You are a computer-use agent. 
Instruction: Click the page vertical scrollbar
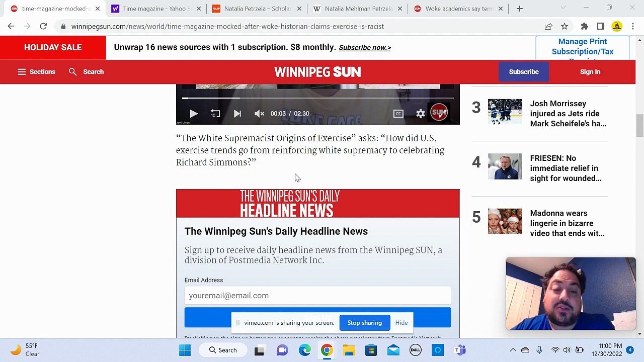[640, 126]
